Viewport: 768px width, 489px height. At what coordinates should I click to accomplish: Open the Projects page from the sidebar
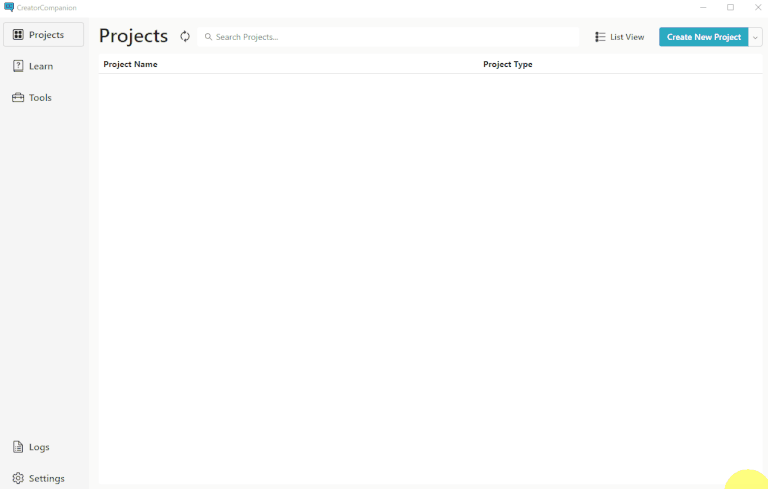click(43, 35)
